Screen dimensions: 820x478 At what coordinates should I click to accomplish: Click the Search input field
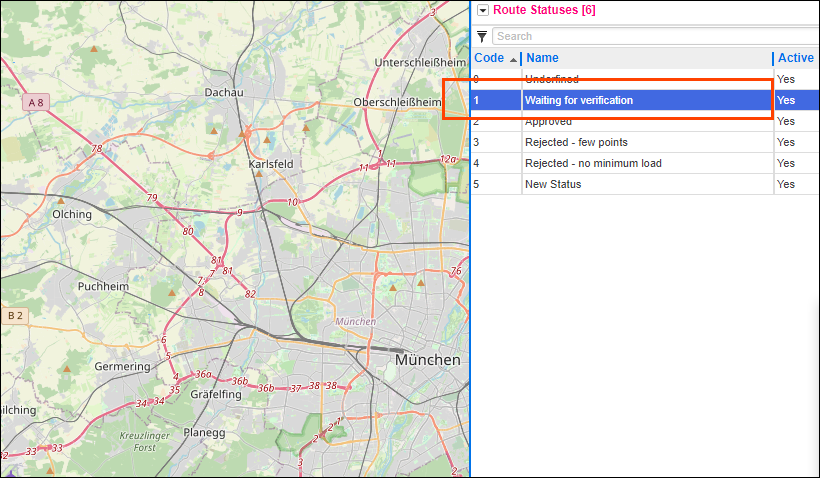[655, 36]
